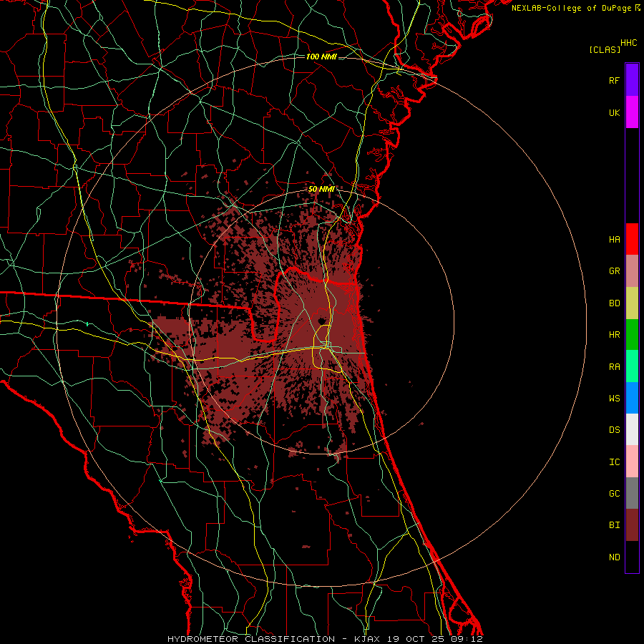The image size is (644, 644).
Task: Click the WS blue legend swatch
Action: click(x=632, y=398)
